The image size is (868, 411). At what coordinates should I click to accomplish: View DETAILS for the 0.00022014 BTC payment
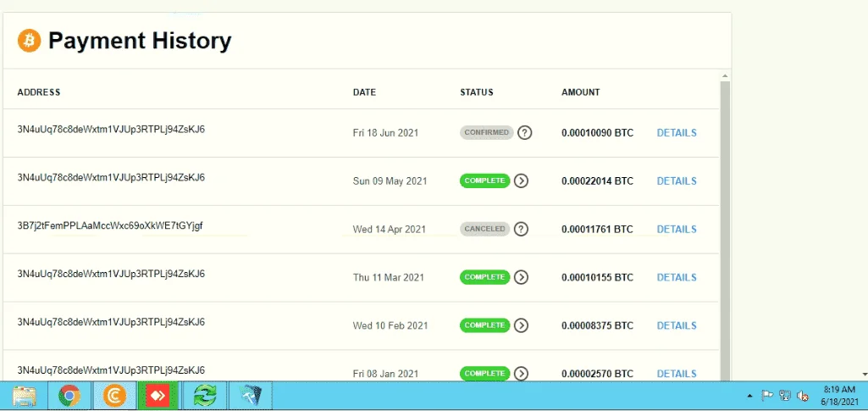pos(677,181)
